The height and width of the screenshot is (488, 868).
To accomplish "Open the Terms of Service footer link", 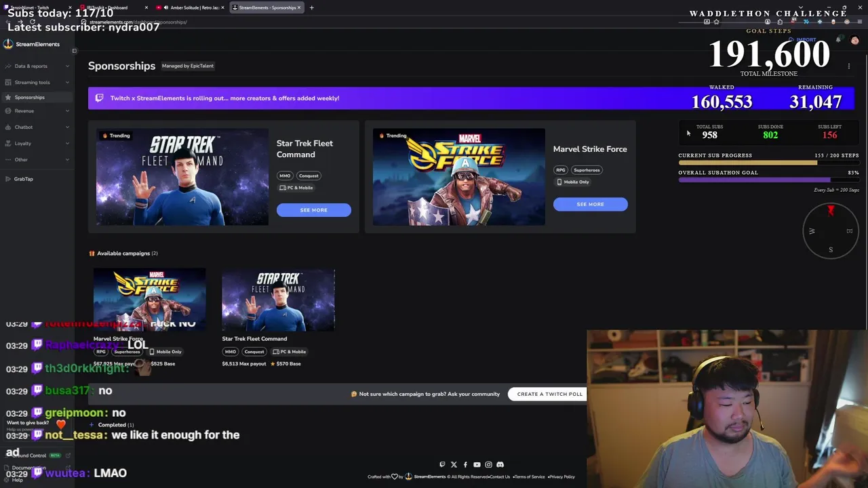I will click(529, 476).
